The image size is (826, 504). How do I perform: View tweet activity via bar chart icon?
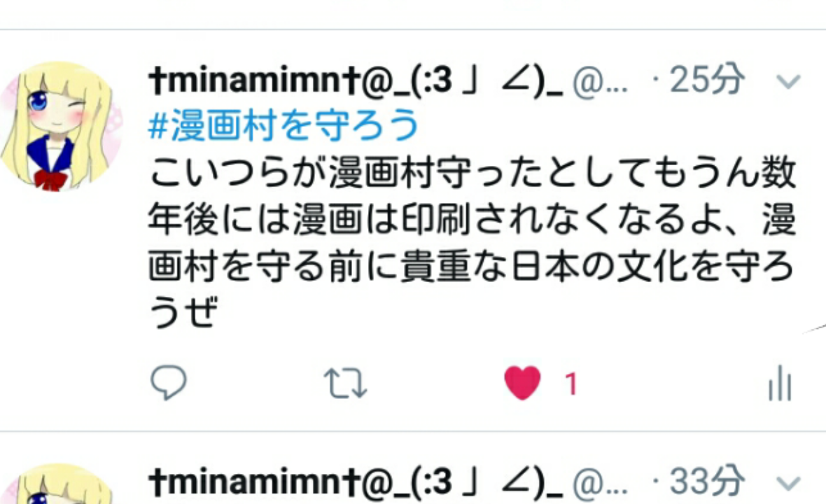click(x=780, y=384)
